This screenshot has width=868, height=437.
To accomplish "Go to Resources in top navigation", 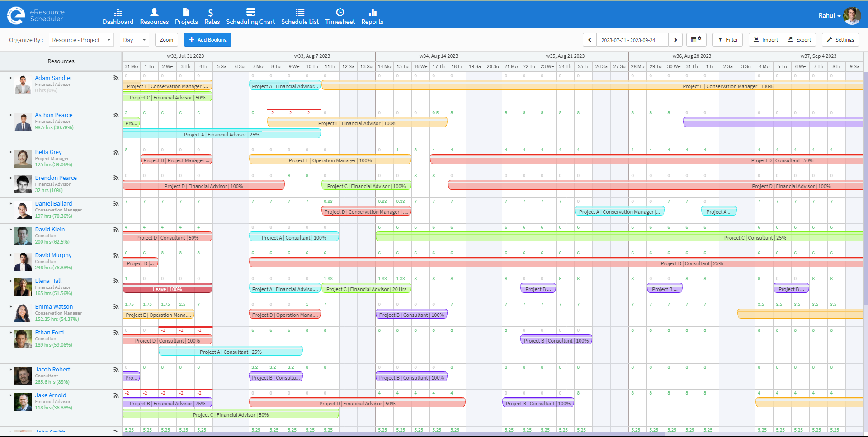I will [154, 17].
